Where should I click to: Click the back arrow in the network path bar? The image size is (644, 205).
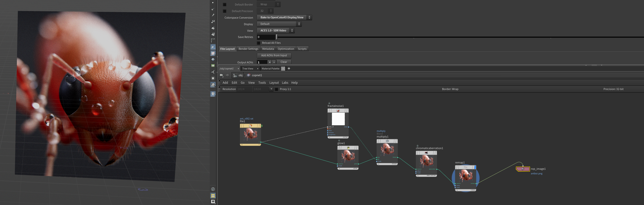tap(221, 75)
